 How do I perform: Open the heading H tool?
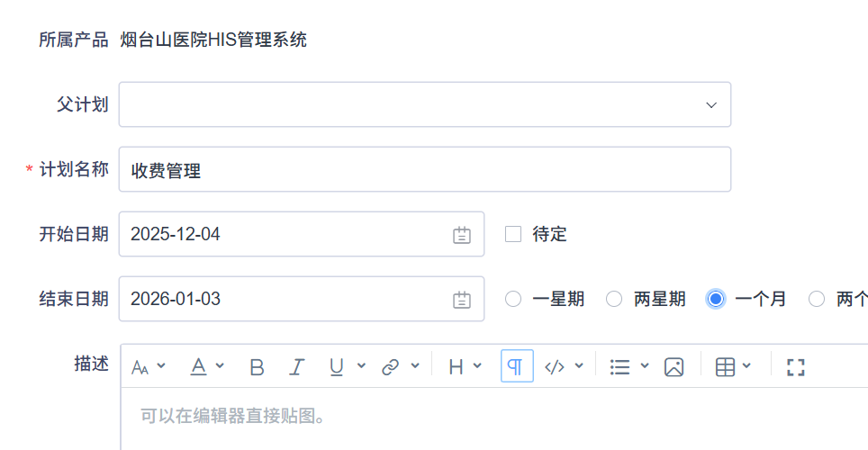coord(457,367)
